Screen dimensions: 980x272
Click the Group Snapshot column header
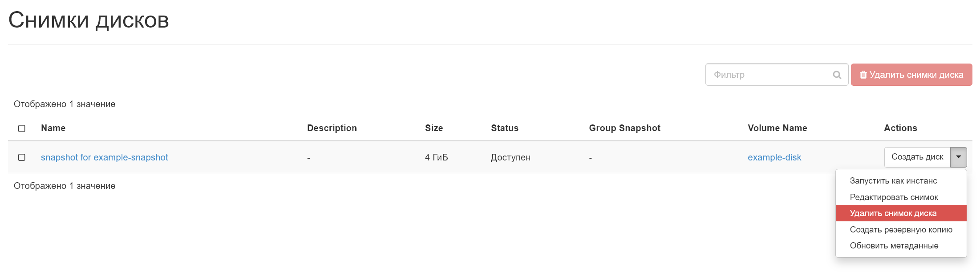tap(624, 128)
